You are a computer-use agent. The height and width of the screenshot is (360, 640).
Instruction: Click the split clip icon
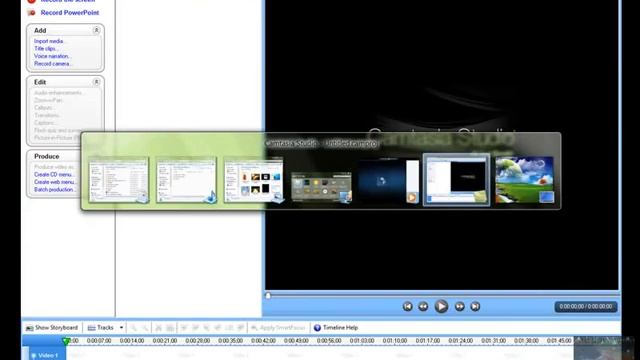(x=170, y=328)
